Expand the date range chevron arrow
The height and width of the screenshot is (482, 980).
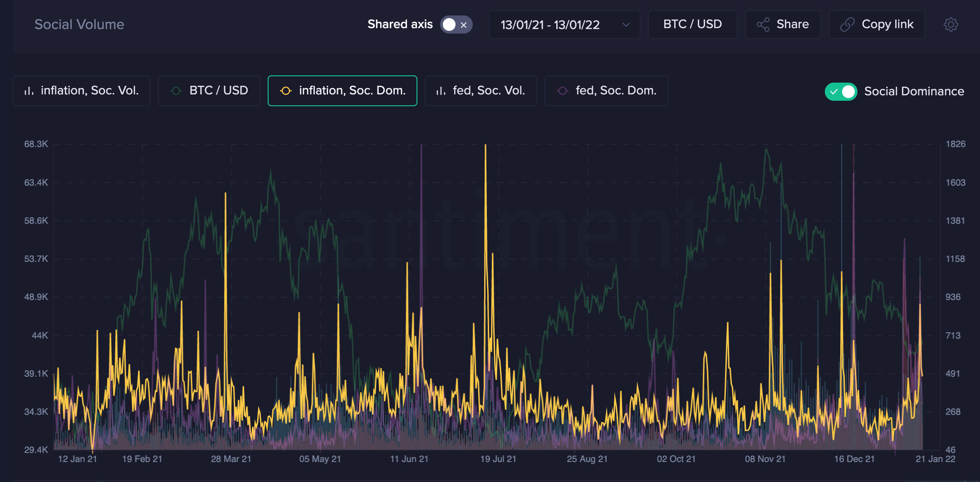tap(626, 25)
